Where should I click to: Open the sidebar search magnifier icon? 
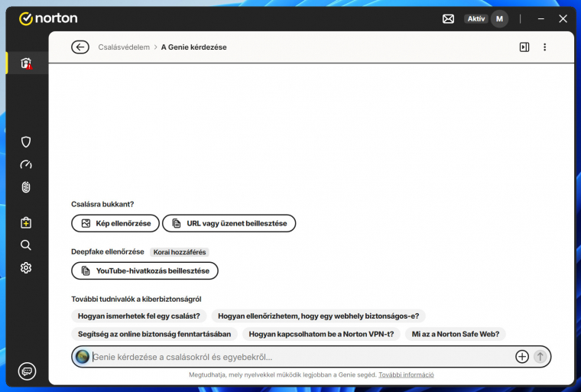pyautogui.click(x=26, y=245)
